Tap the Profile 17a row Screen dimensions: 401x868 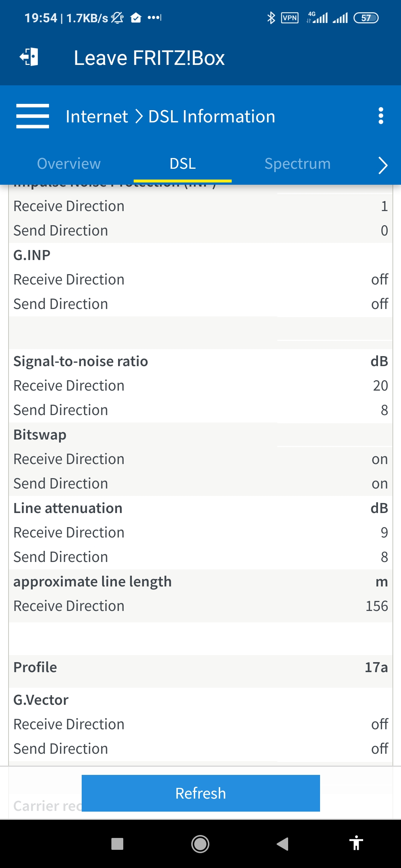click(200, 667)
